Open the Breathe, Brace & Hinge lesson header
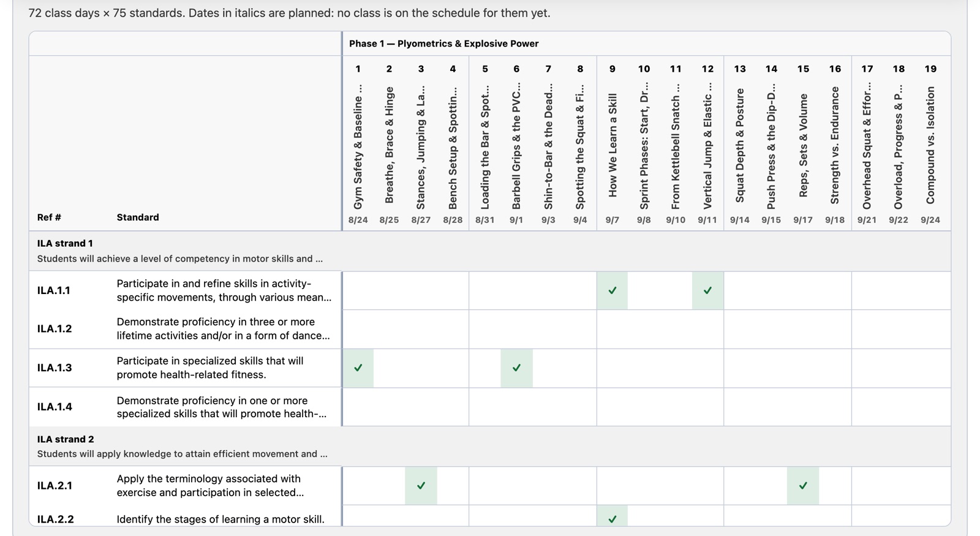 pyautogui.click(x=390, y=145)
